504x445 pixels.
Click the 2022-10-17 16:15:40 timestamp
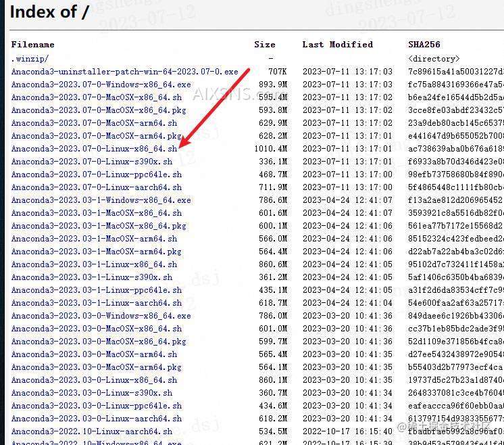pos(347,431)
